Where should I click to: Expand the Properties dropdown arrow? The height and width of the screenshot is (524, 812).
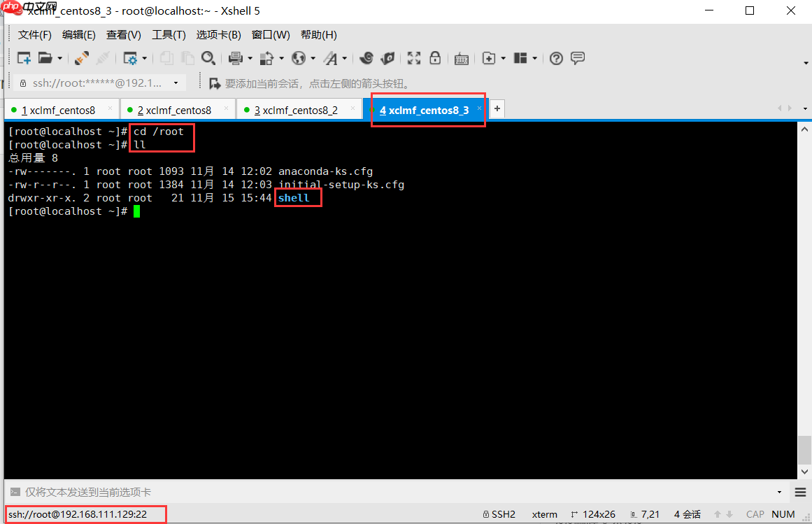pos(145,59)
